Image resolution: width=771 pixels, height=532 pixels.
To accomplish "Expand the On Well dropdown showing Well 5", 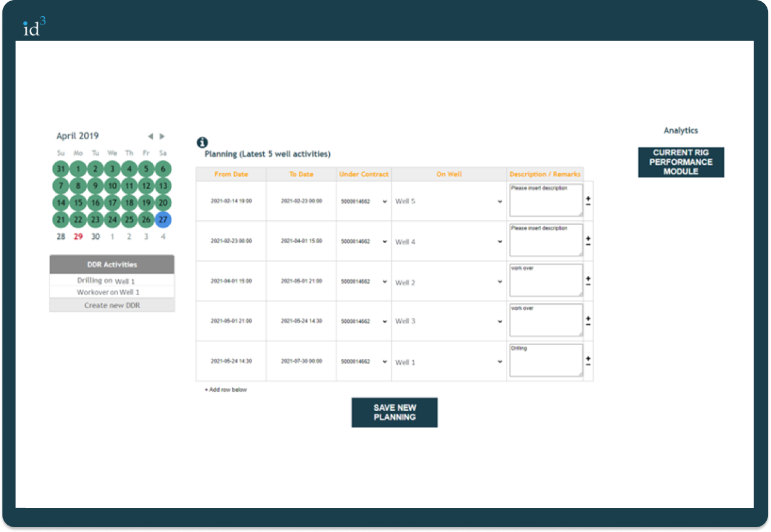I will click(x=449, y=201).
